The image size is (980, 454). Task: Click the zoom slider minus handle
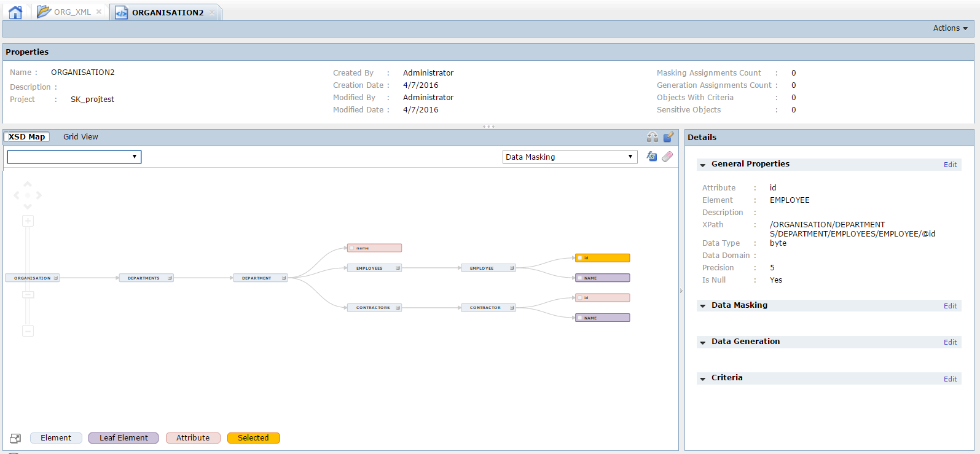tap(28, 294)
